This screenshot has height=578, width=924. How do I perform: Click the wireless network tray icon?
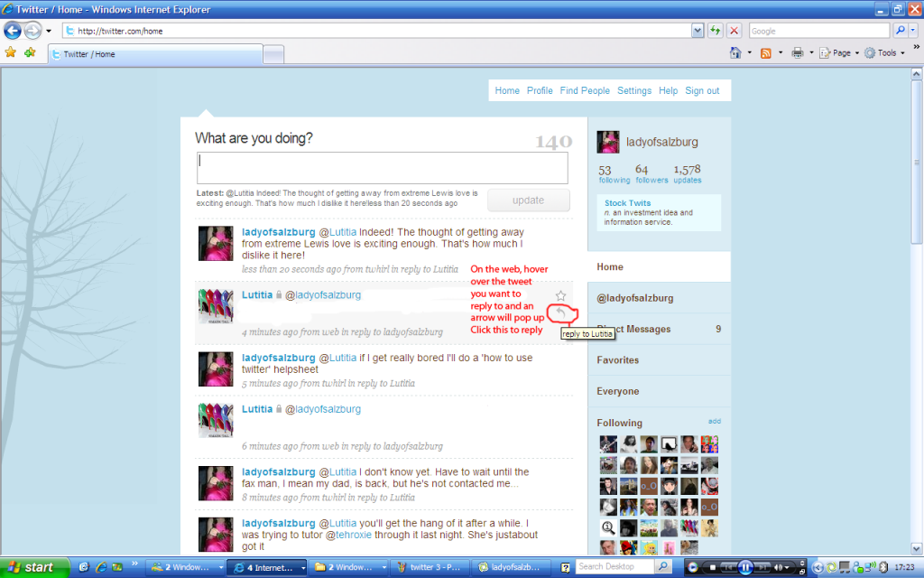[869, 567]
